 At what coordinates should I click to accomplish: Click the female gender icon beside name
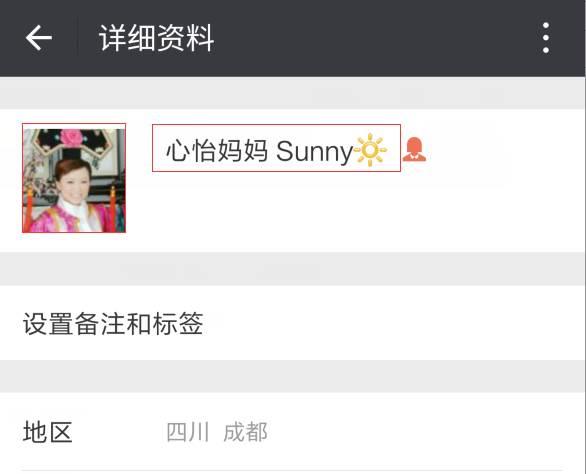click(414, 149)
